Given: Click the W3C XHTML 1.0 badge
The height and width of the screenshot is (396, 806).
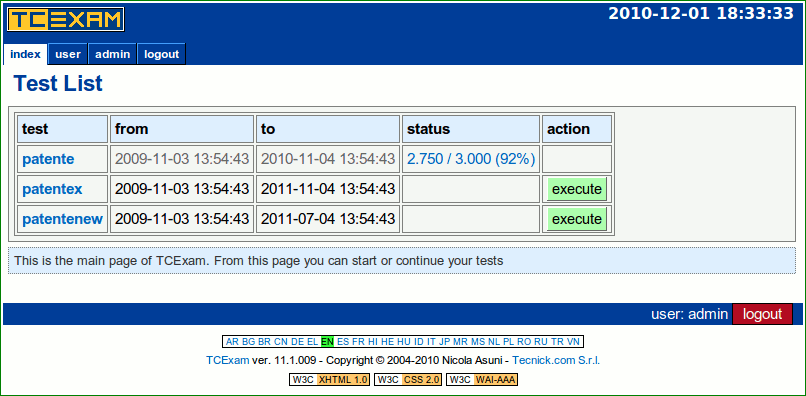Looking at the screenshot, I should (x=330, y=380).
